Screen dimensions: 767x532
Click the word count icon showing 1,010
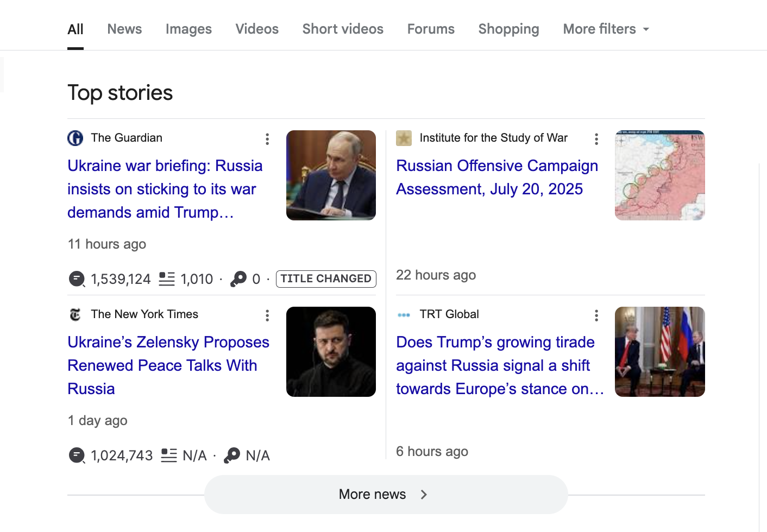click(167, 279)
